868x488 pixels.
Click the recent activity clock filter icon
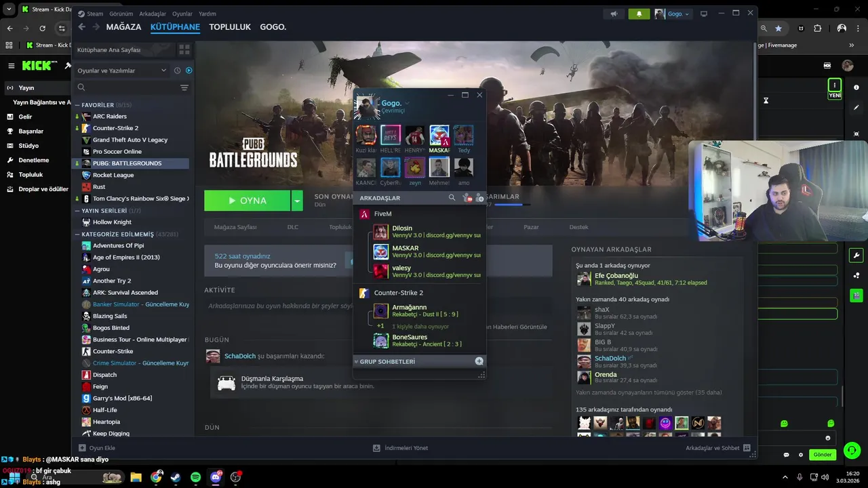click(x=178, y=70)
